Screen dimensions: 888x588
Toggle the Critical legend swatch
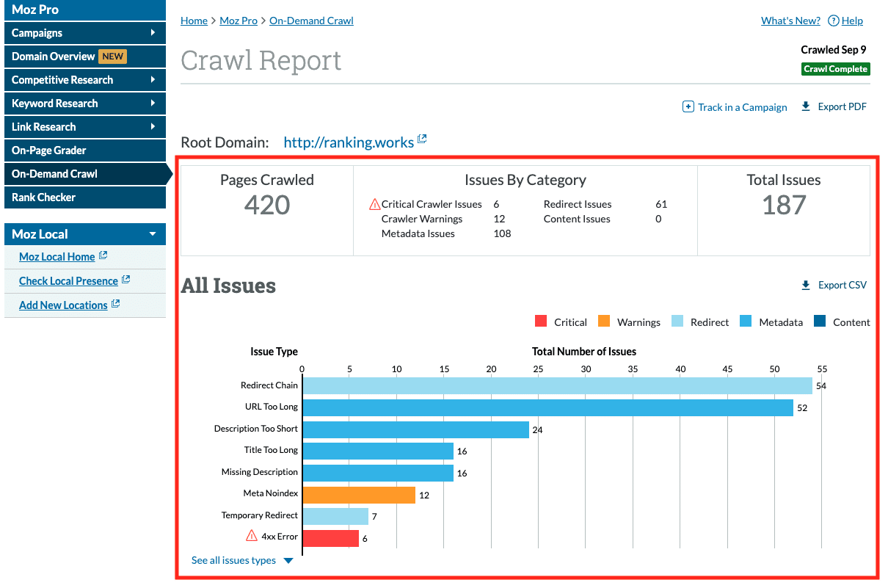pyautogui.click(x=542, y=322)
